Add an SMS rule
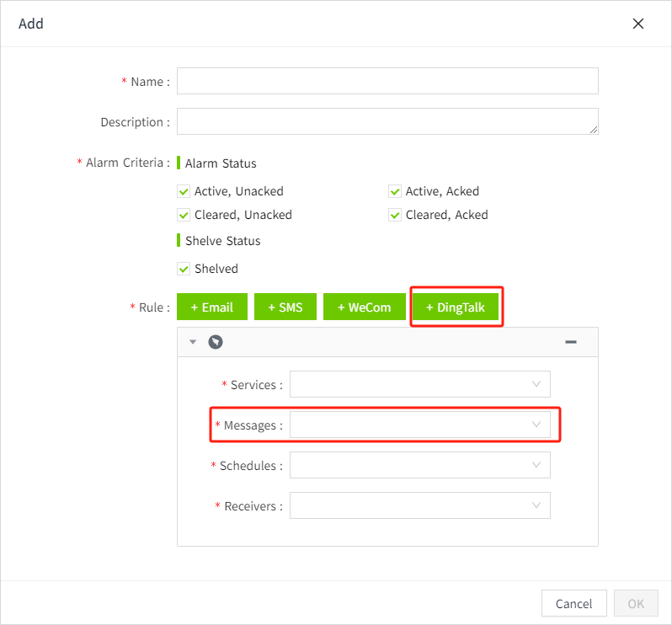 pos(285,307)
